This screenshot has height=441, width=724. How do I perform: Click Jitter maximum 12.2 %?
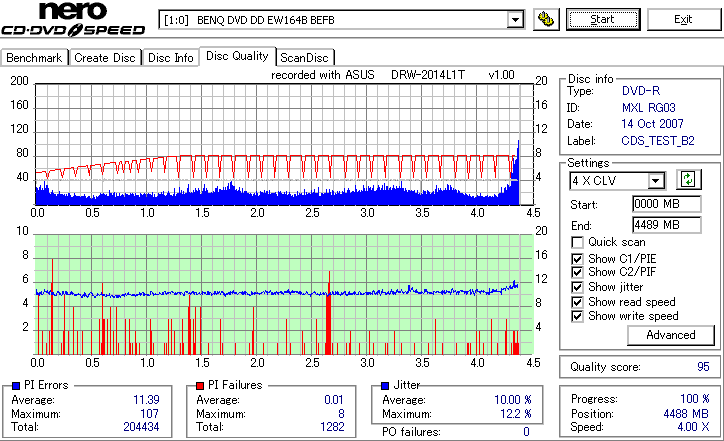[516, 413]
